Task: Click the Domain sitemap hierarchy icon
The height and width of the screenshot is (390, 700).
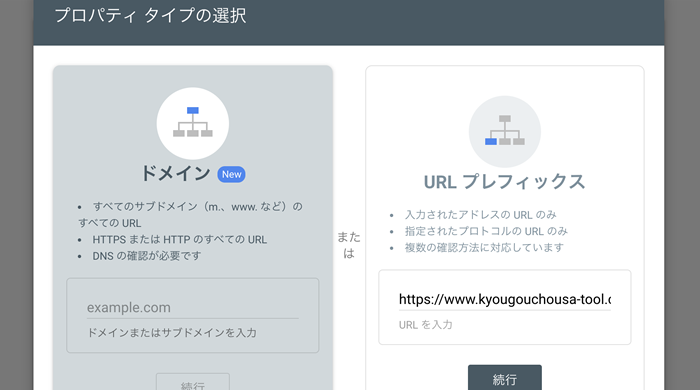Action: coord(193,123)
